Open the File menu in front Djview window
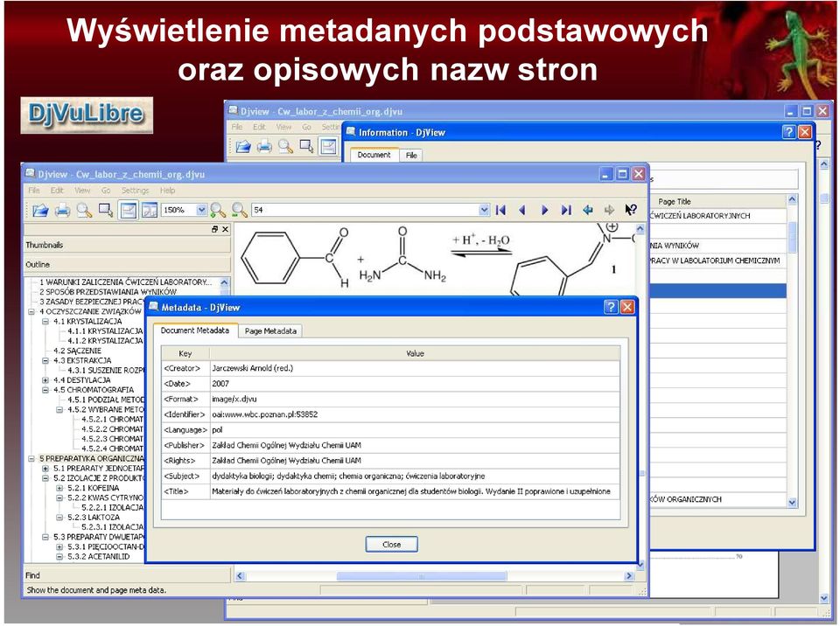The height and width of the screenshot is (626, 840). (34, 191)
